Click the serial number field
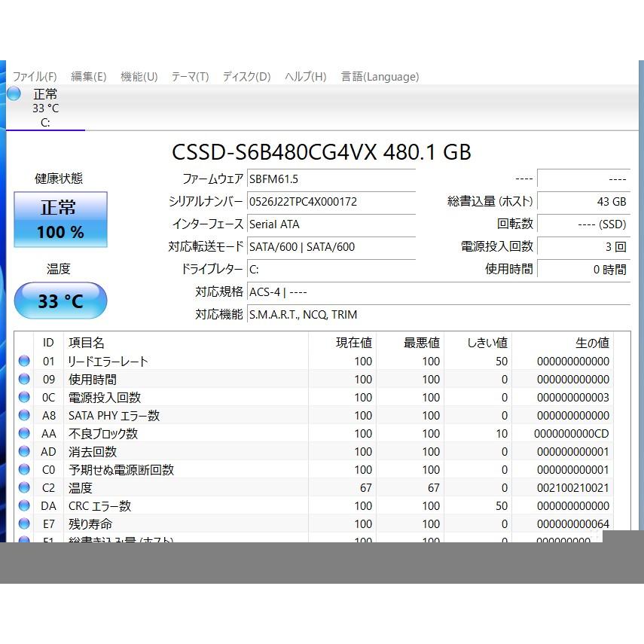644x644 pixels. point(331,202)
